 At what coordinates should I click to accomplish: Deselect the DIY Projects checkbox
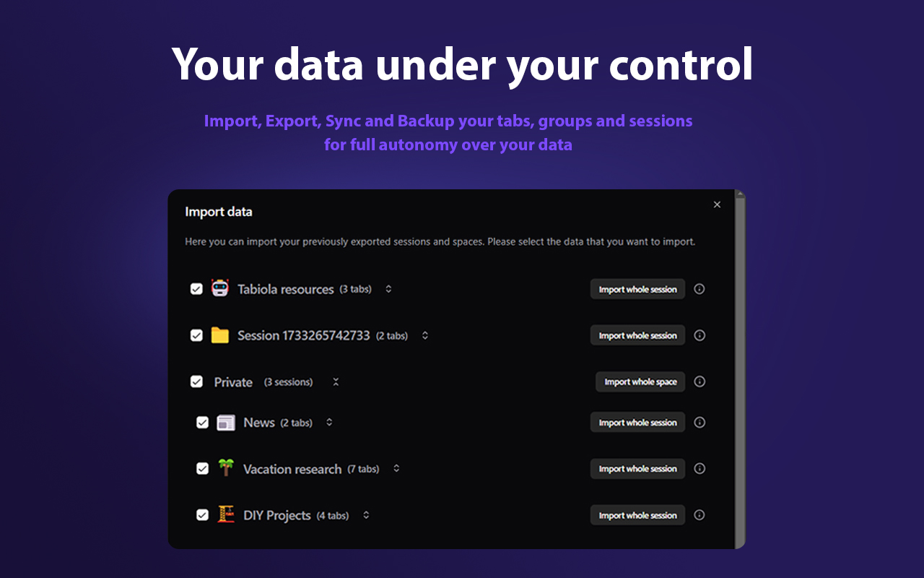tap(202, 515)
